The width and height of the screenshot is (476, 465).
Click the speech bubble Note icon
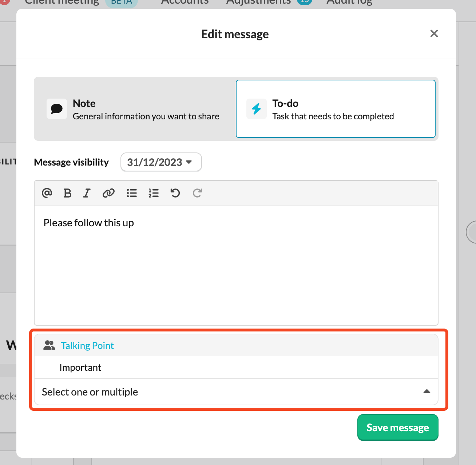click(x=57, y=109)
